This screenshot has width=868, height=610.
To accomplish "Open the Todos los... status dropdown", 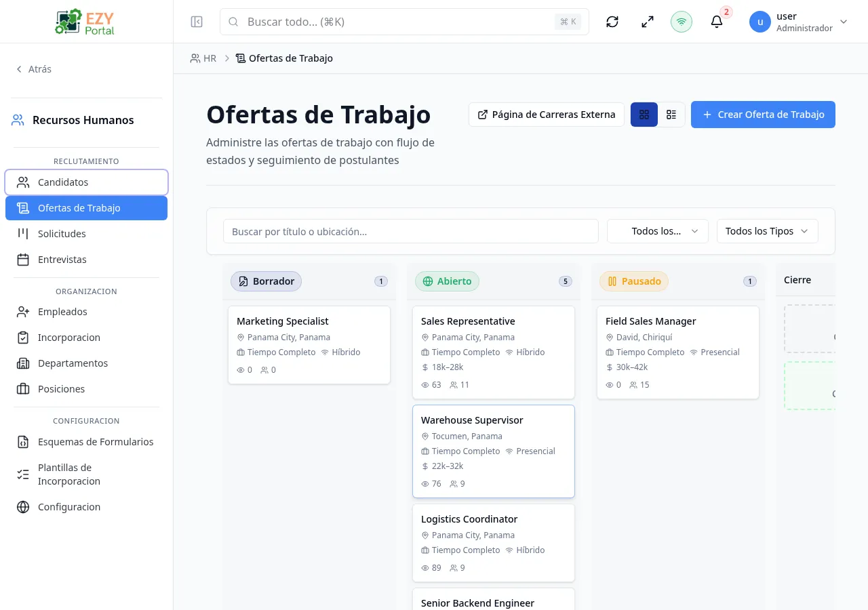I will [x=658, y=231].
